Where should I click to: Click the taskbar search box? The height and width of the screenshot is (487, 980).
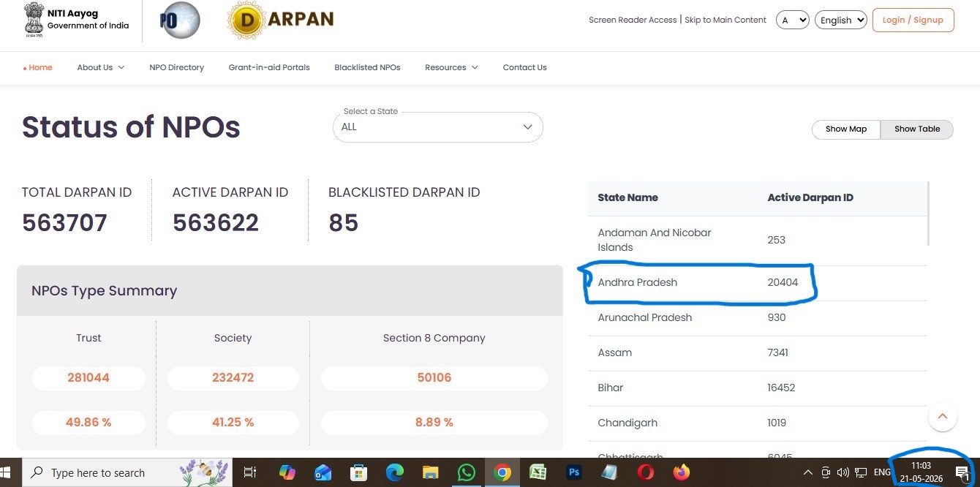click(127, 472)
